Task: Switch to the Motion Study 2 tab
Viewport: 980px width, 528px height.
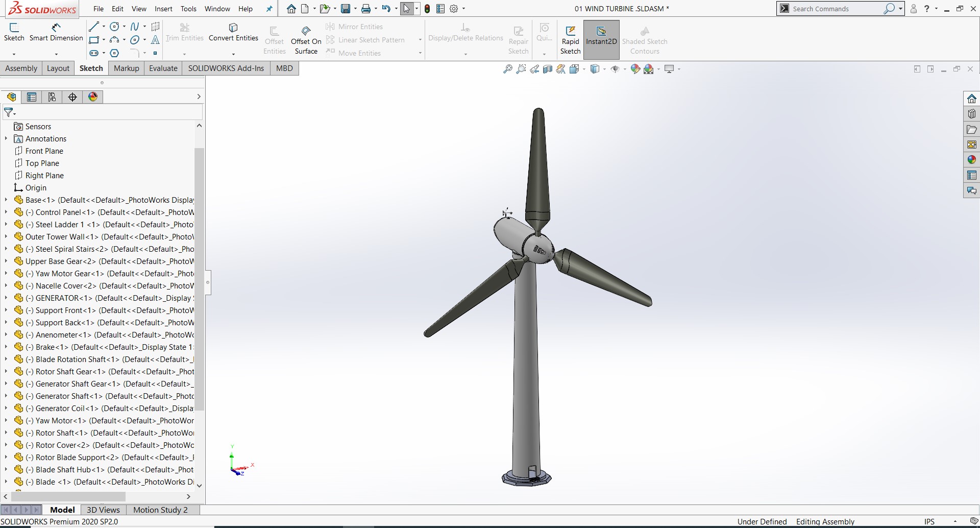Action: click(160, 510)
